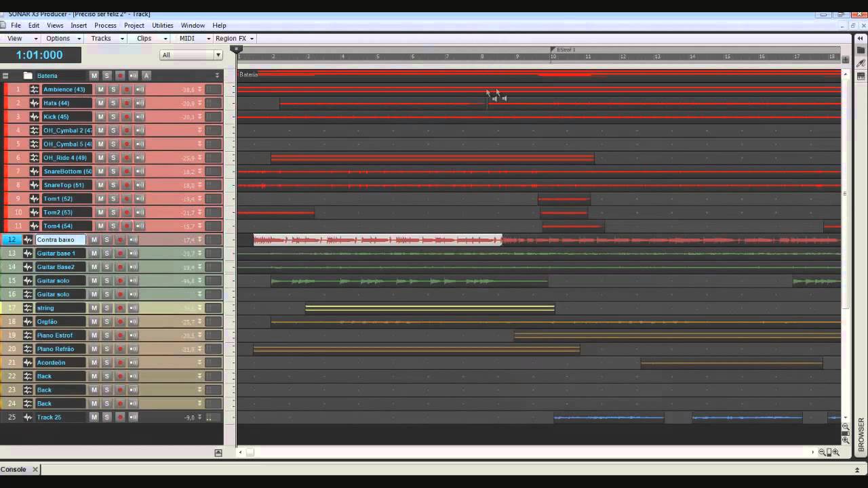Click Track 25 volume value -9,0
This screenshot has width=868, height=488.
(x=189, y=418)
